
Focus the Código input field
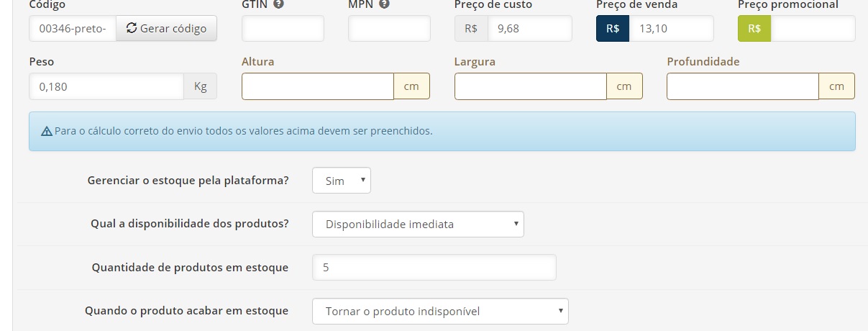tap(73, 29)
